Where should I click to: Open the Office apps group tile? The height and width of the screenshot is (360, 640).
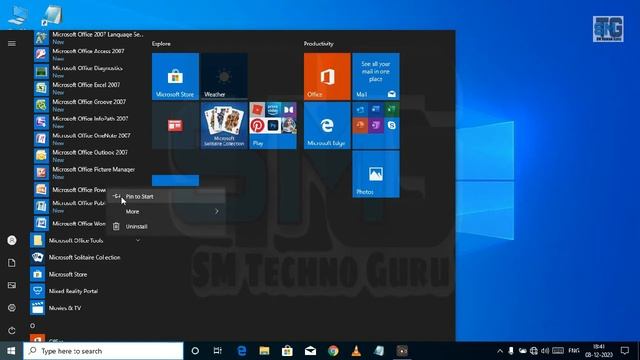tap(376, 125)
